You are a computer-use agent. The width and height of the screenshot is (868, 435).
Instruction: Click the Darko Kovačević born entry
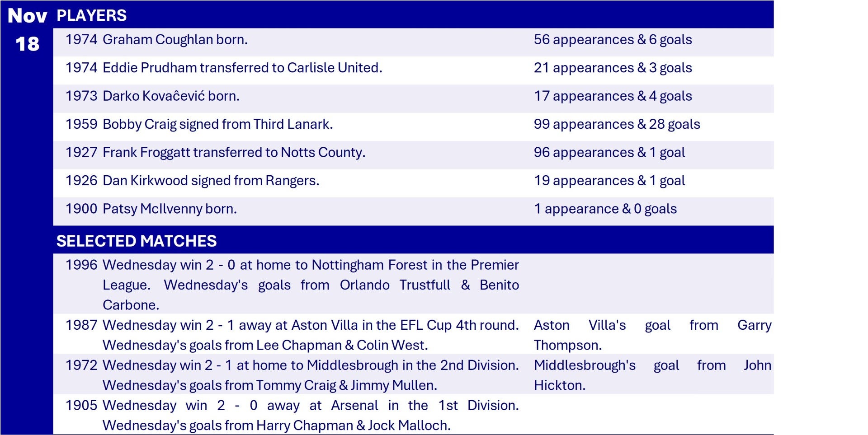[171, 96]
